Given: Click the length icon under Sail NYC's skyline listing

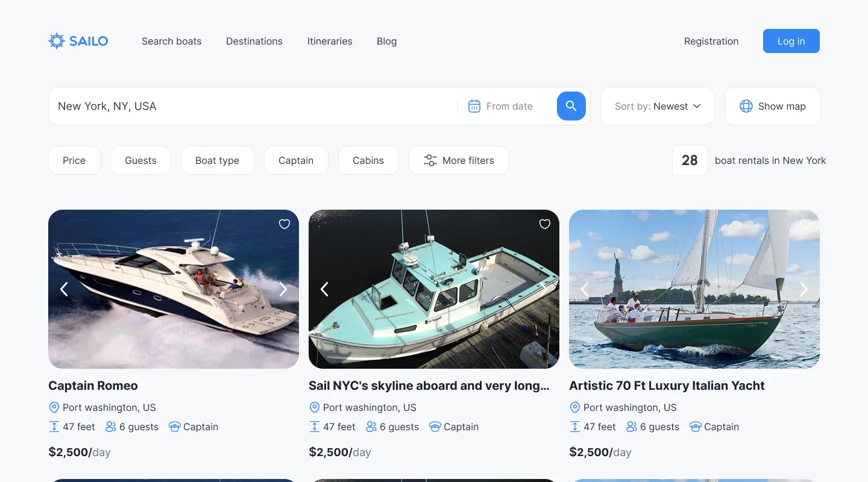Looking at the screenshot, I should click(x=314, y=427).
